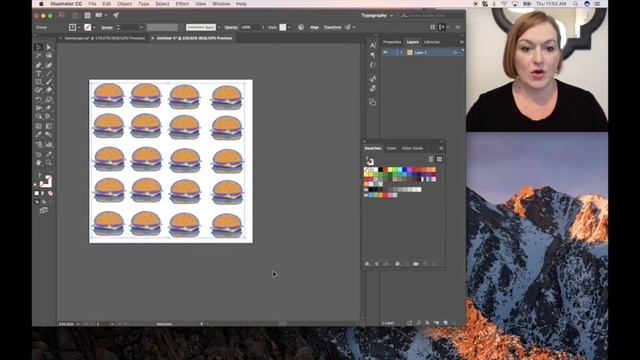Click the opacity value field
The width and height of the screenshot is (640, 360).
click(x=249, y=27)
